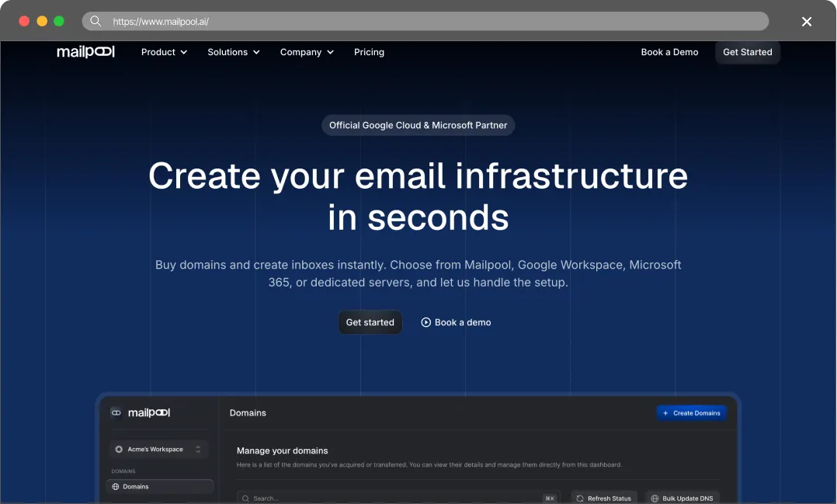This screenshot has width=837, height=504.
Task: Click Book a Demo in header
Action: (669, 52)
